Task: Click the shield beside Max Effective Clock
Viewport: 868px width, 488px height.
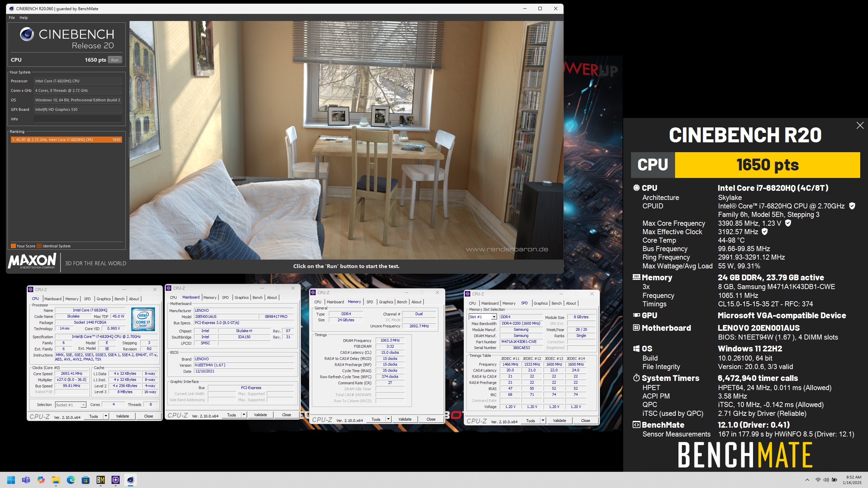Action: 765,231
